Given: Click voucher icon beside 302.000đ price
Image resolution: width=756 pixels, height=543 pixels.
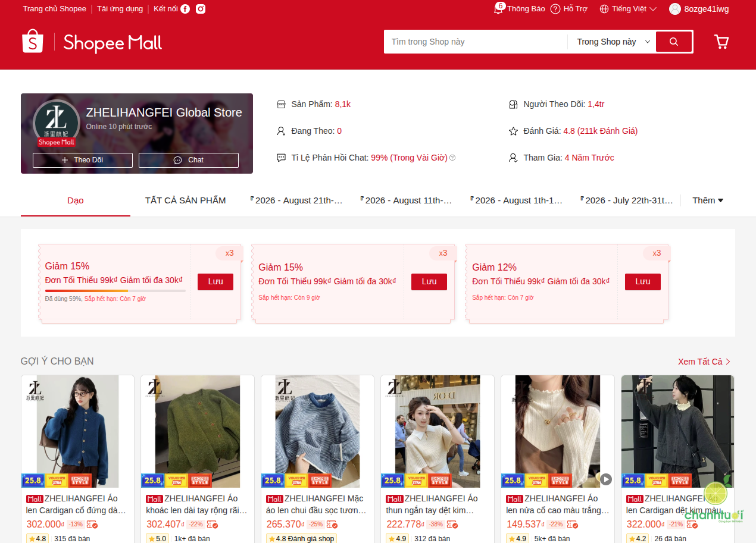Looking at the screenshot, I should click(x=92, y=525).
